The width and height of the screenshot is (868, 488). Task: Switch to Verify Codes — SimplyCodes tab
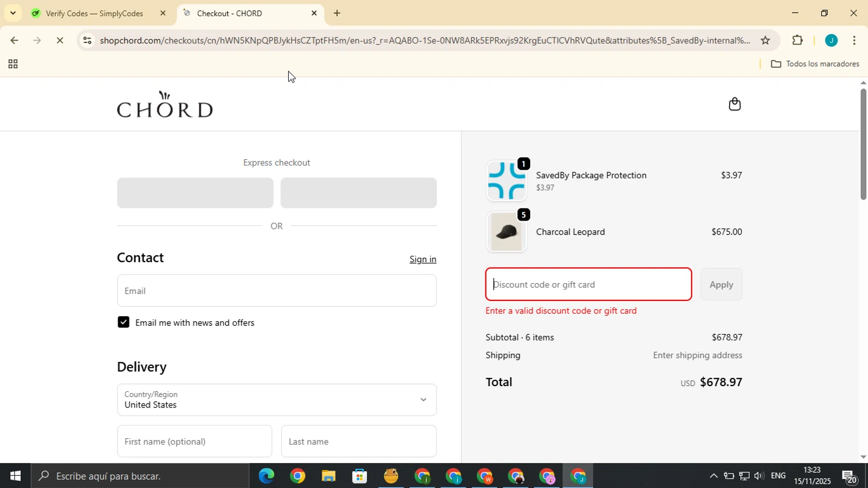(94, 13)
